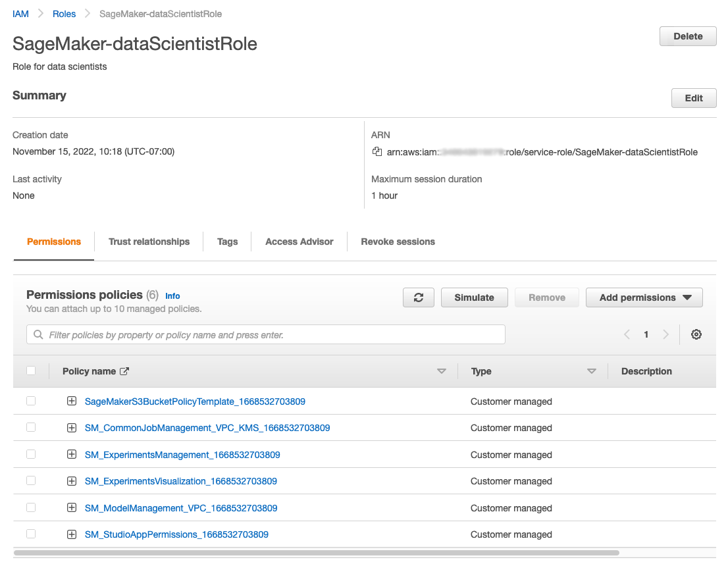This screenshot has height=566, width=728.
Task: Open the SM_StudioAppPermissions_1668532703809 policy link
Action: click(x=176, y=534)
